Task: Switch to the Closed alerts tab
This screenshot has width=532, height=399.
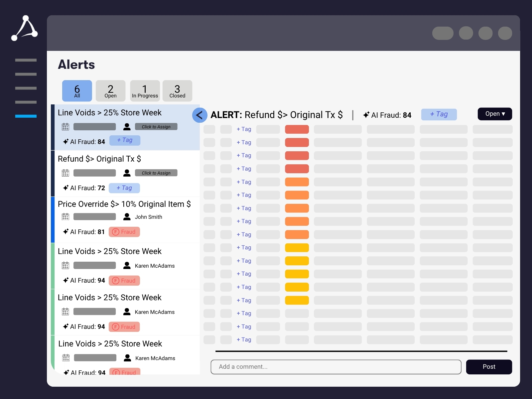Action: pyautogui.click(x=177, y=91)
